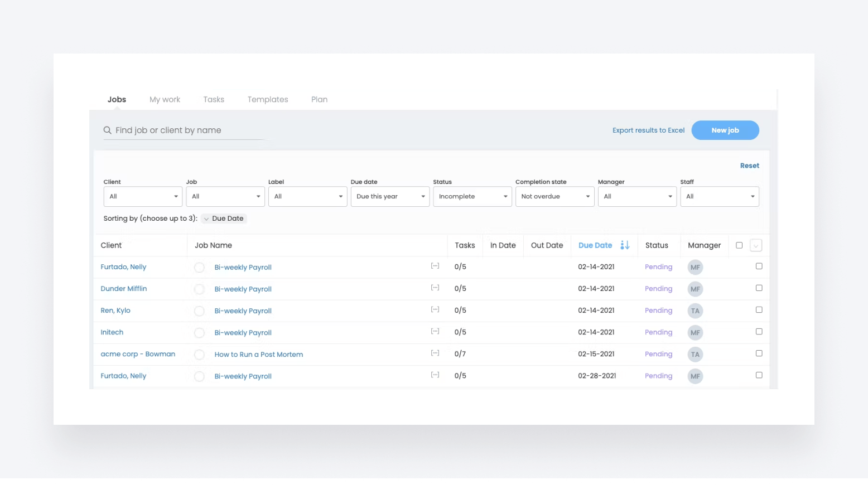Switch to the My work tab
This screenshot has height=485, width=868.
165,100
